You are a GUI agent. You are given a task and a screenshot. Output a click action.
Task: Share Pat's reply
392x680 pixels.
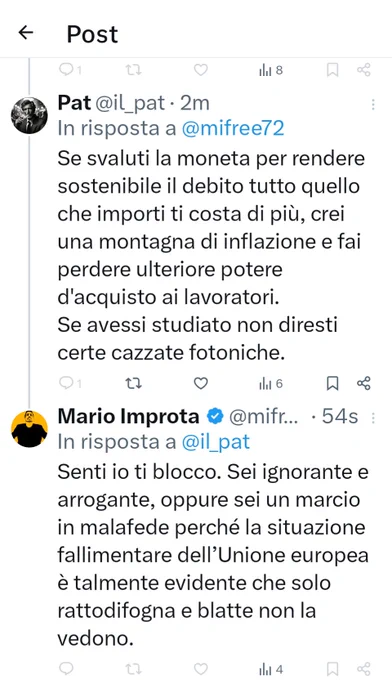(x=363, y=383)
